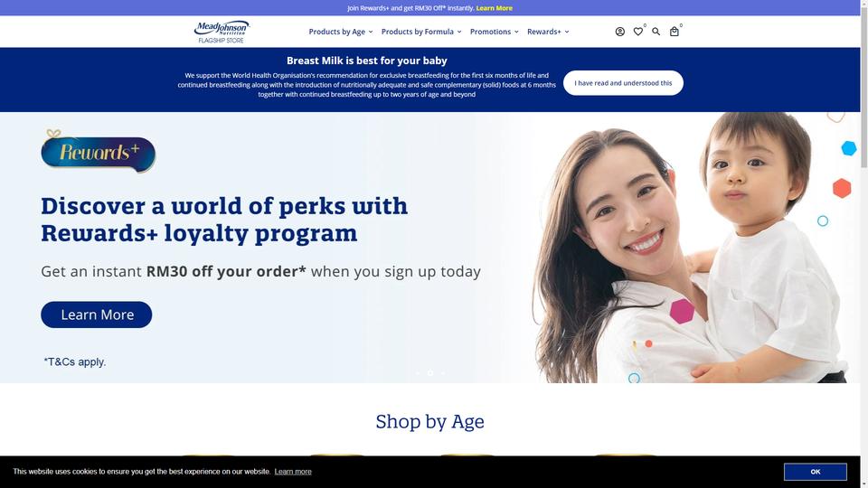The width and height of the screenshot is (868, 488).
Task: Click the vertical page scrollbar thumb
Action: coord(864,84)
